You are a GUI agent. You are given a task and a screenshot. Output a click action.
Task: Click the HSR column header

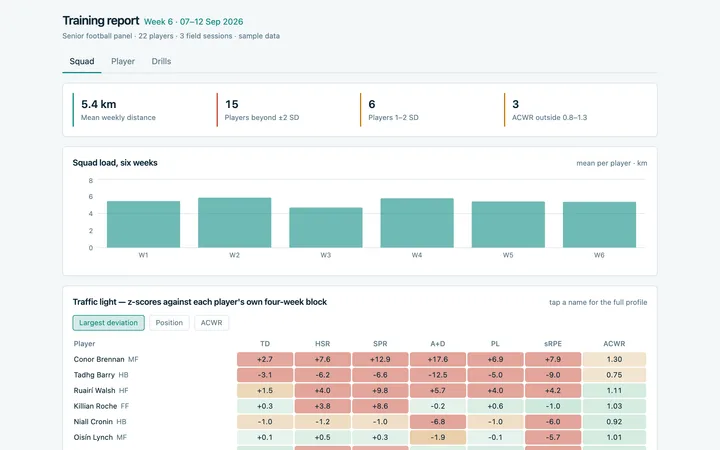(322, 344)
